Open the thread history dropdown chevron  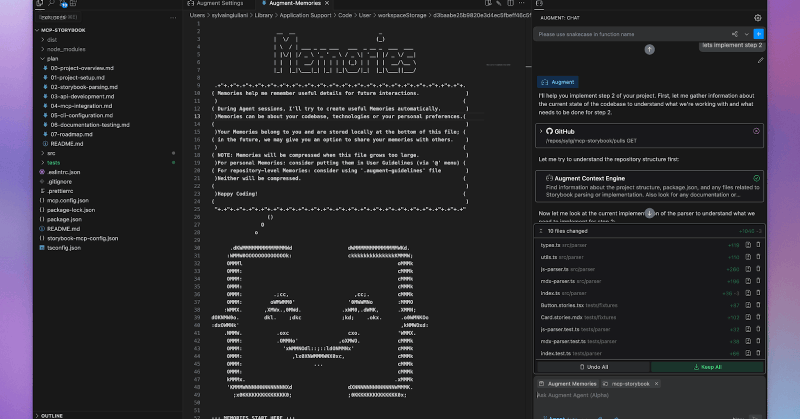tap(746, 34)
